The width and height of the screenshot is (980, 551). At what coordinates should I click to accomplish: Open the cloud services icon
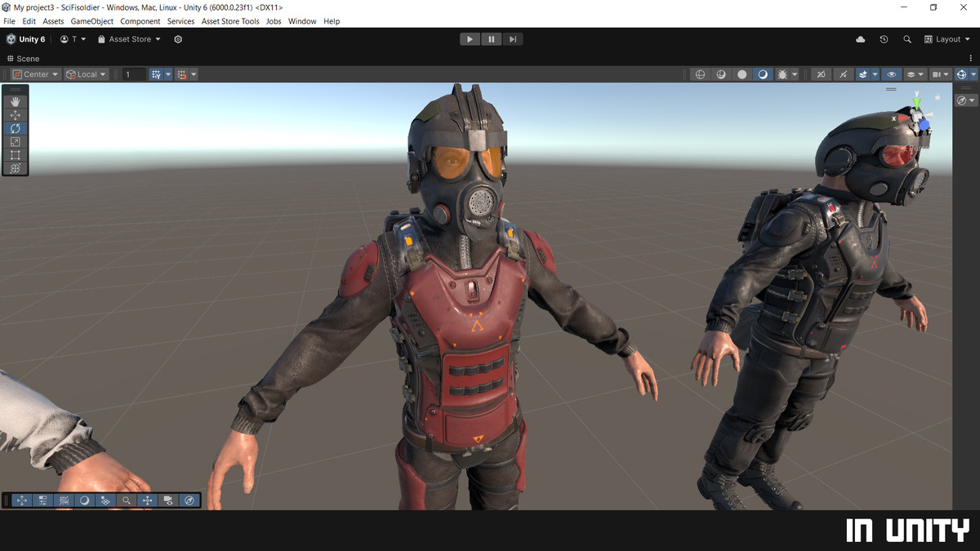pos(860,39)
